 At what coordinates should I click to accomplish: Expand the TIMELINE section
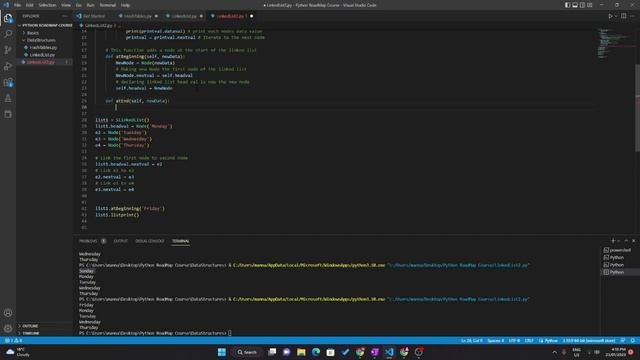point(44,333)
